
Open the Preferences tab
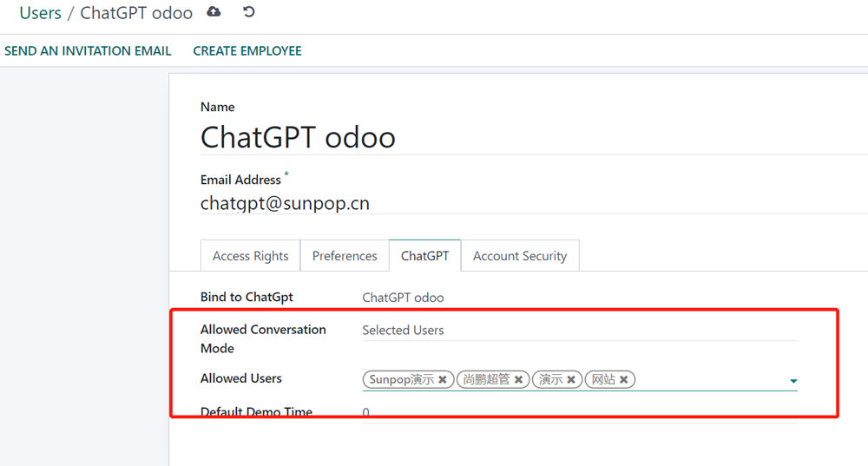[x=345, y=256]
